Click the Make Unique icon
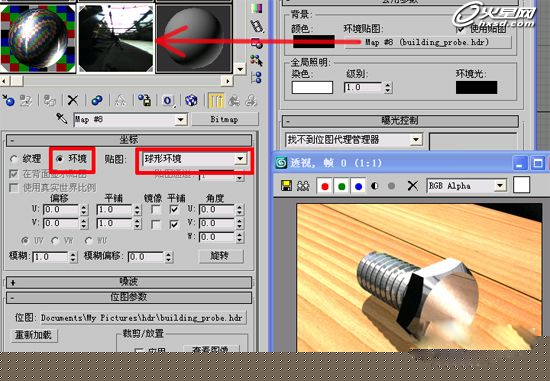The image size is (550, 381). coord(120,101)
